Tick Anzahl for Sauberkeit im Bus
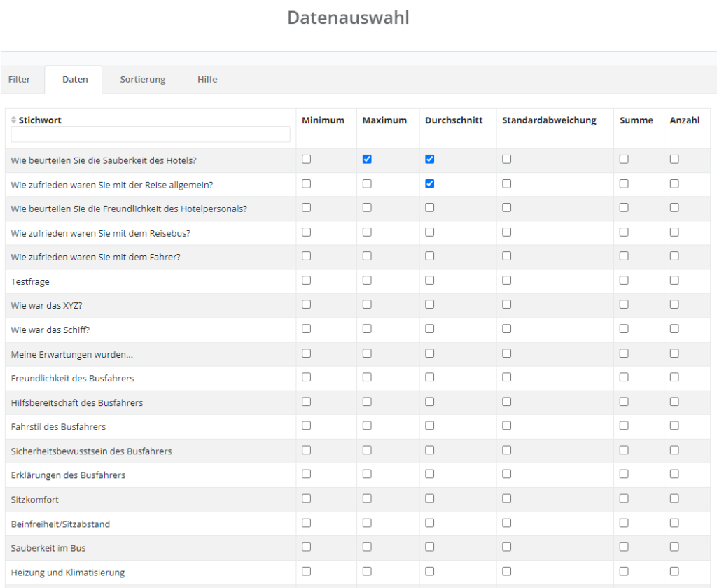717x588 pixels. (x=674, y=547)
